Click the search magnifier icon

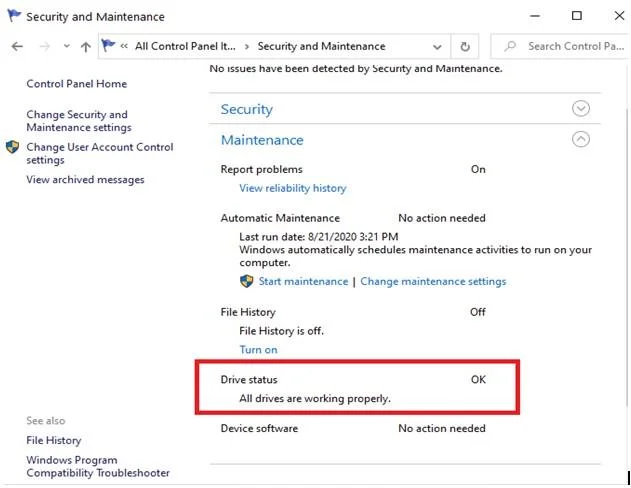[x=510, y=46]
